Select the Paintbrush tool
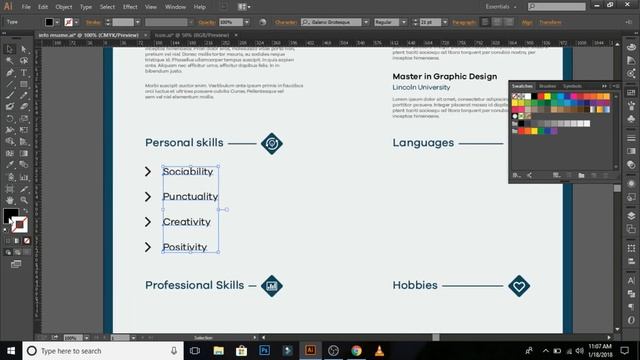Viewport: 640px width, 360px height. click(x=9, y=96)
